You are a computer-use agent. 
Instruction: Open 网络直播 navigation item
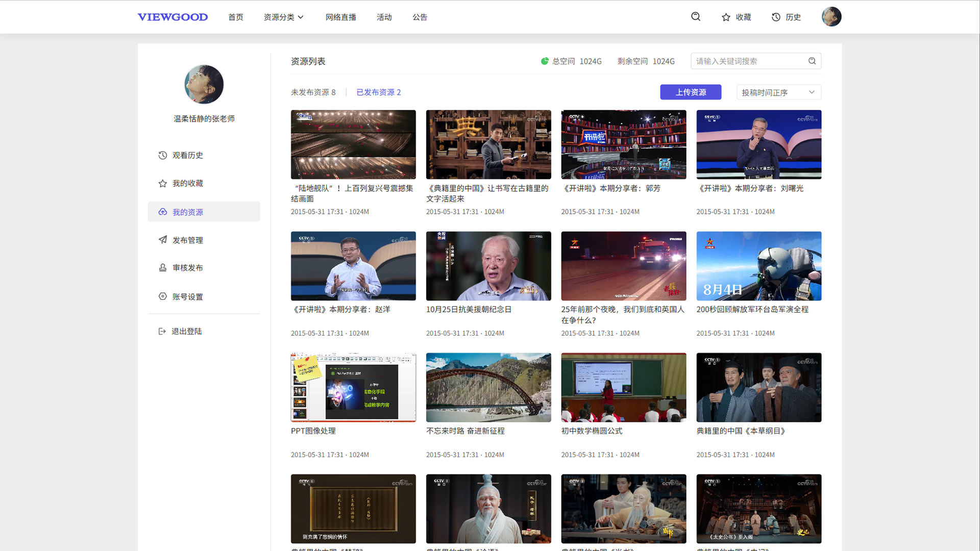pyautogui.click(x=341, y=17)
